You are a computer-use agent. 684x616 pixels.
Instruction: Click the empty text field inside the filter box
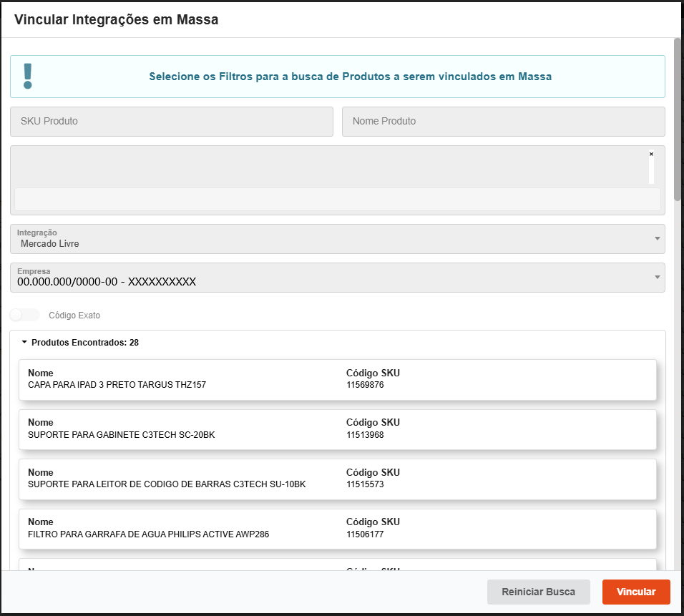point(337,199)
